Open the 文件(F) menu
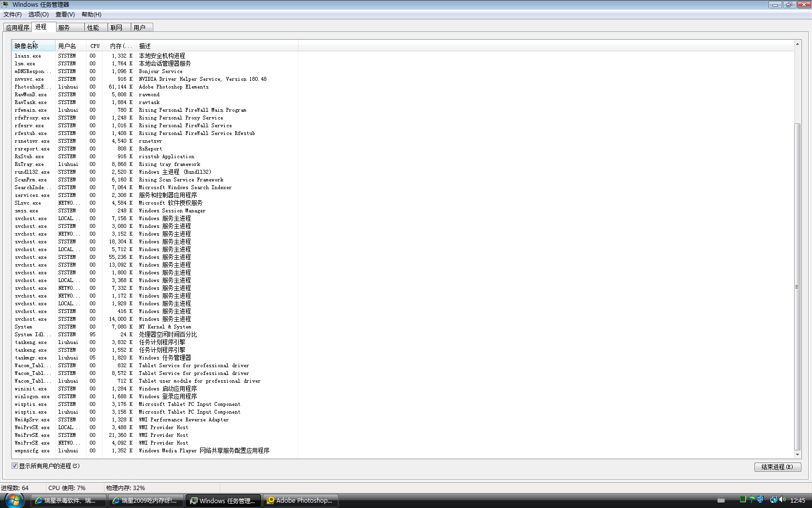 coord(13,15)
